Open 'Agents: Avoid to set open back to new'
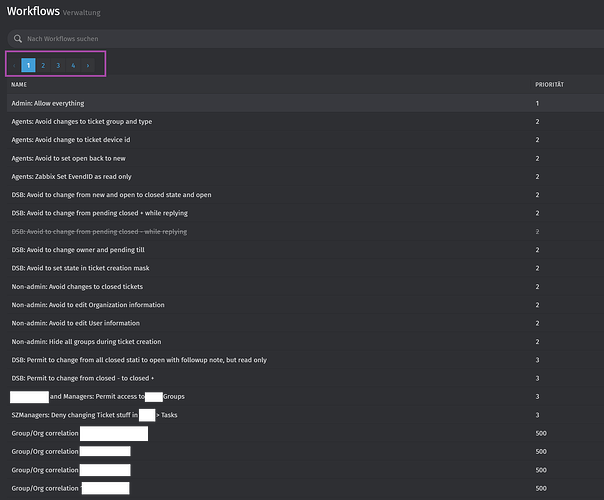 pos(70,158)
